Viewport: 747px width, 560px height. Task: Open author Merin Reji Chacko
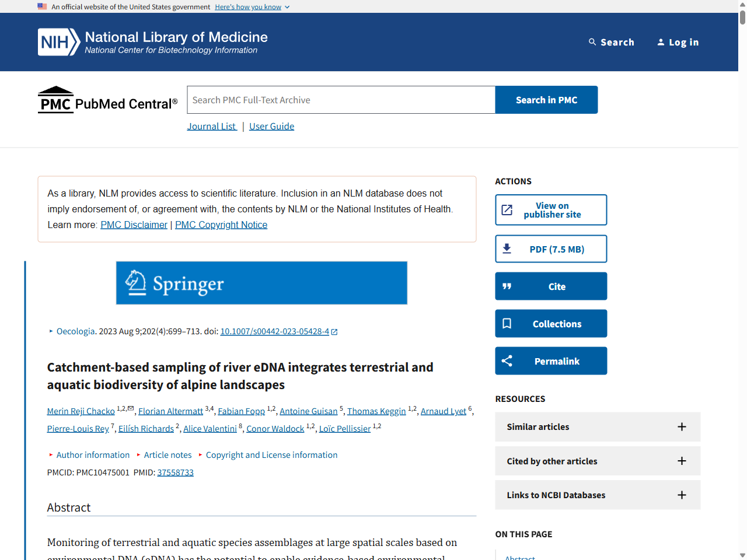81,411
